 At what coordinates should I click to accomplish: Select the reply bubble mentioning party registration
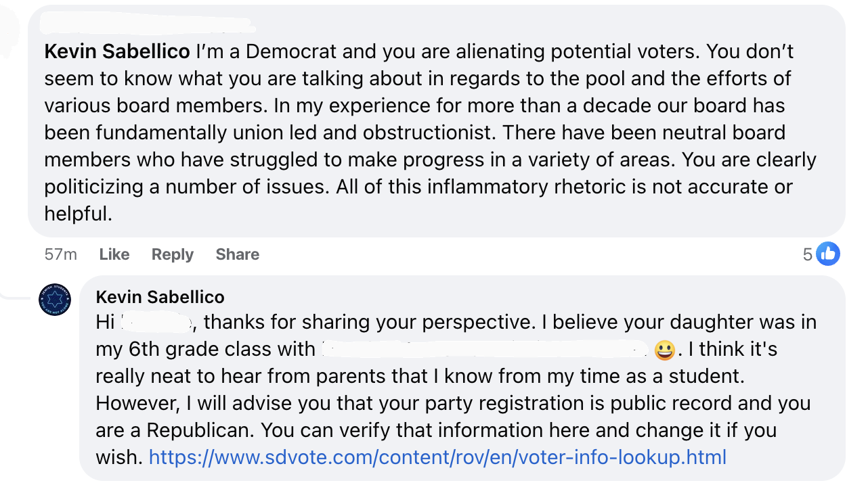(x=462, y=378)
